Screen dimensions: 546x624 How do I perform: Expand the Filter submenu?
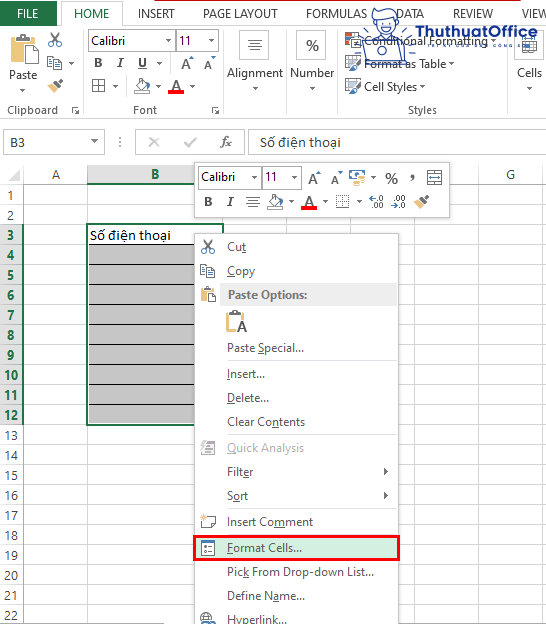(x=296, y=472)
